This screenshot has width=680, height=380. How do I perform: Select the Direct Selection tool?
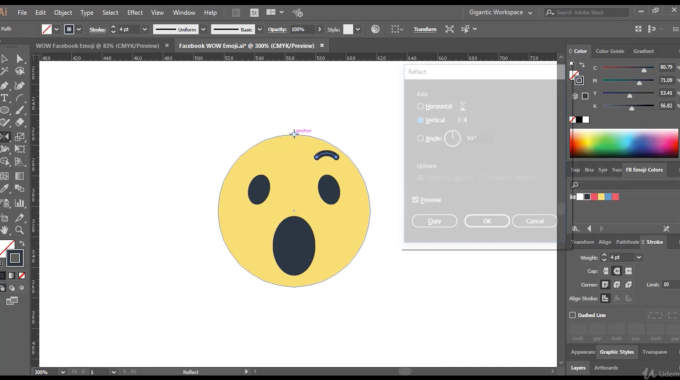pyautogui.click(x=20, y=59)
